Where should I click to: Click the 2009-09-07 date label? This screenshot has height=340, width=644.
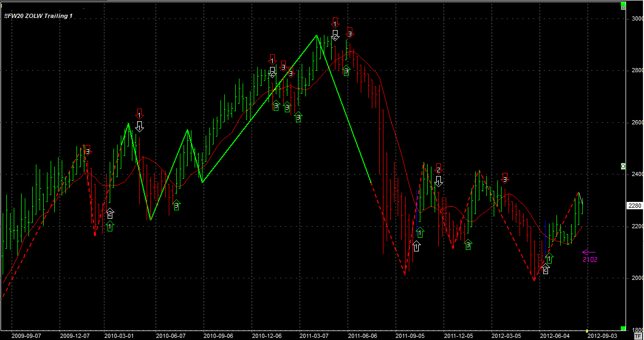tap(25, 335)
